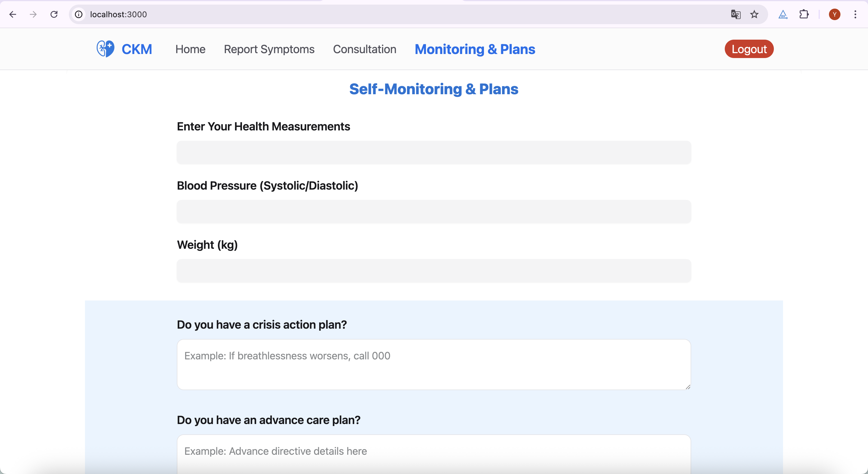
Task: Open the browser extensions puzzle icon
Action: pyautogui.click(x=804, y=14)
